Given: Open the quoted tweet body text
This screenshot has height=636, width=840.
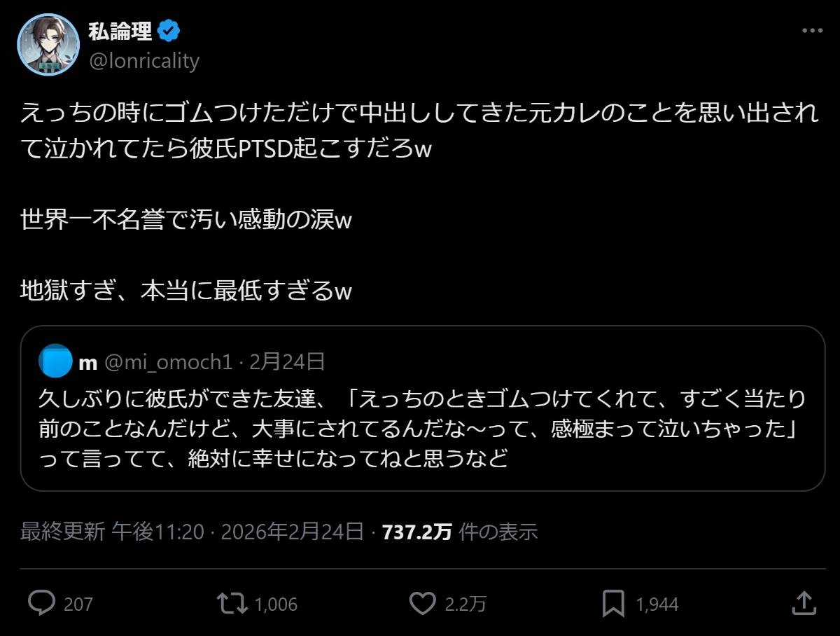Looking at the screenshot, I should 420,429.
